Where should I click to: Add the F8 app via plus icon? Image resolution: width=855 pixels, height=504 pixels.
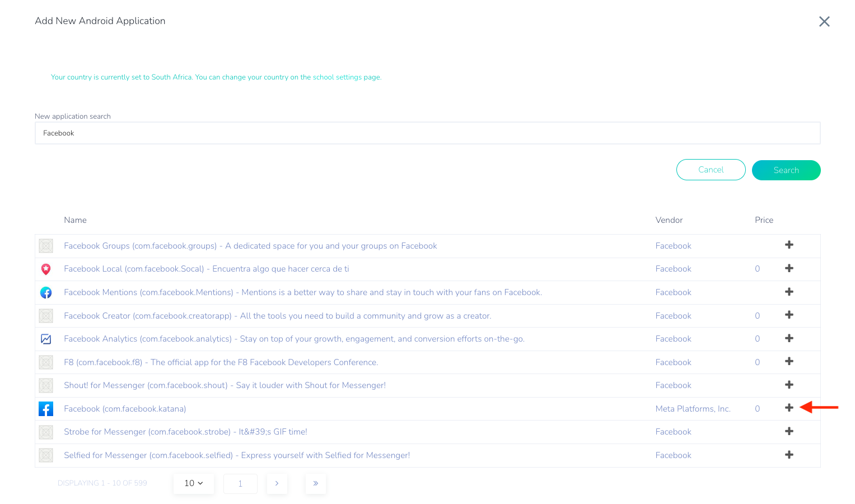pyautogui.click(x=789, y=361)
